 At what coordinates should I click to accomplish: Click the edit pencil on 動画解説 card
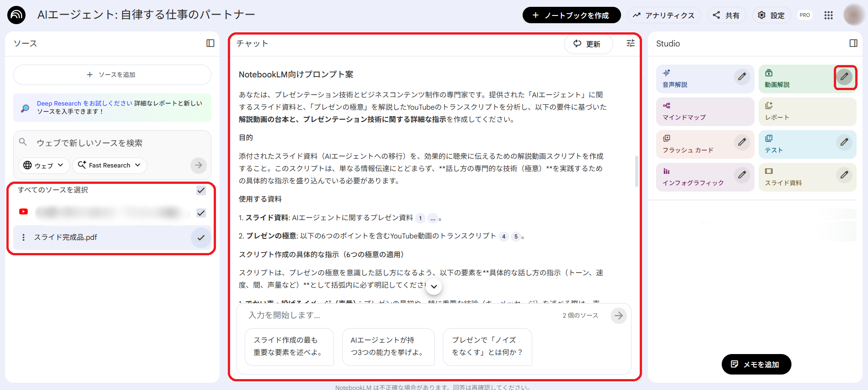844,76
